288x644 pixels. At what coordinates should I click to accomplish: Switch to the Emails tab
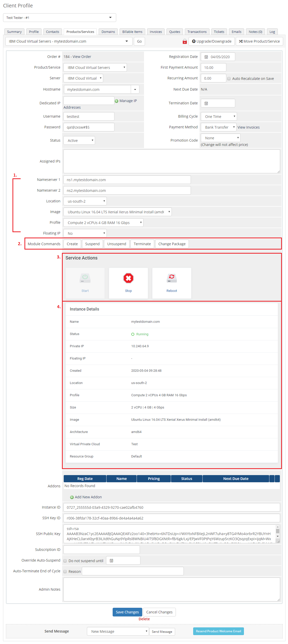237,32
